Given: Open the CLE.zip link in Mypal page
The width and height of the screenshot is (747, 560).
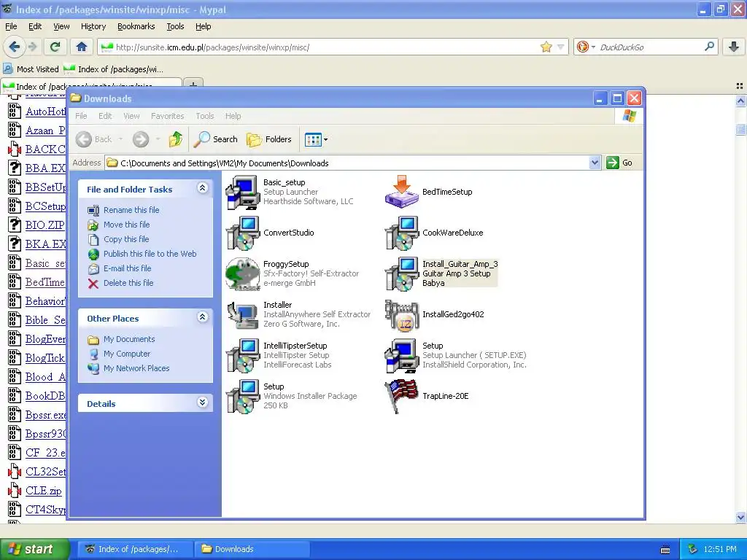Looking at the screenshot, I should [43, 491].
